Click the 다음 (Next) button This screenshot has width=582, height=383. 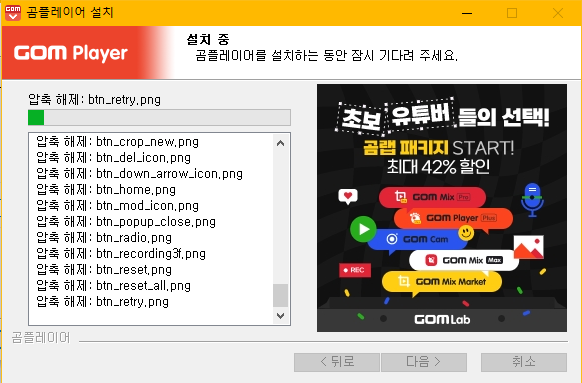(424, 362)
